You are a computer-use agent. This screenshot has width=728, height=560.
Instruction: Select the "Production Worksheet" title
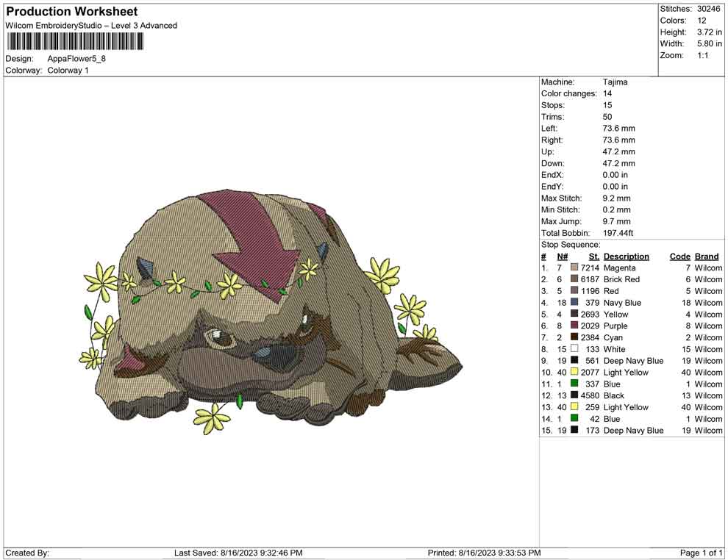tap(72, 12)
